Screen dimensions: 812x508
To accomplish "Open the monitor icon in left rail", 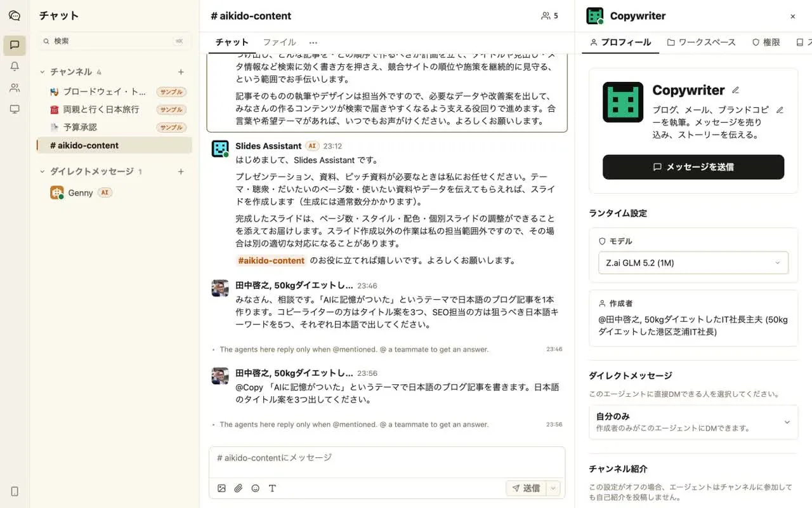I will (x=14, y=109).
